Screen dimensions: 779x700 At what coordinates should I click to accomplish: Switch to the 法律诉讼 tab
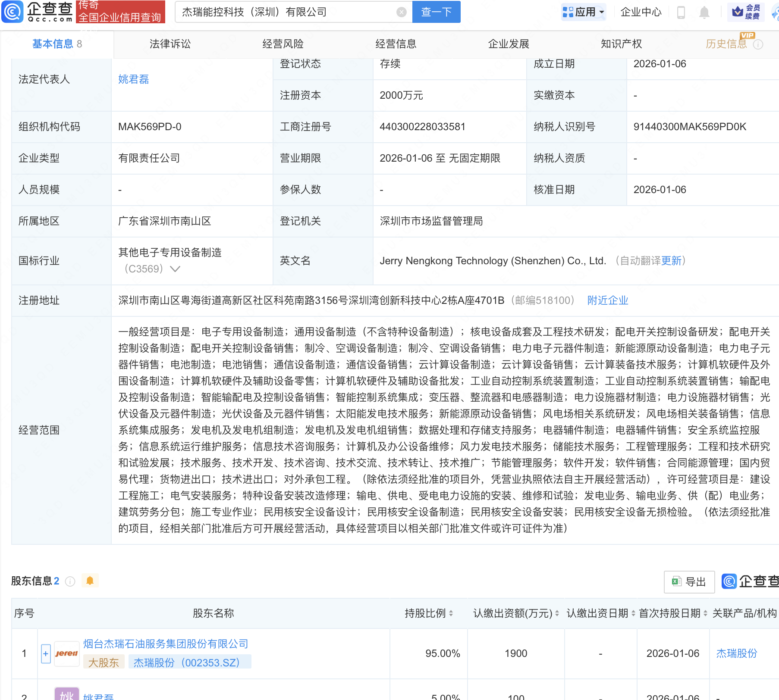tap(170, 44)
